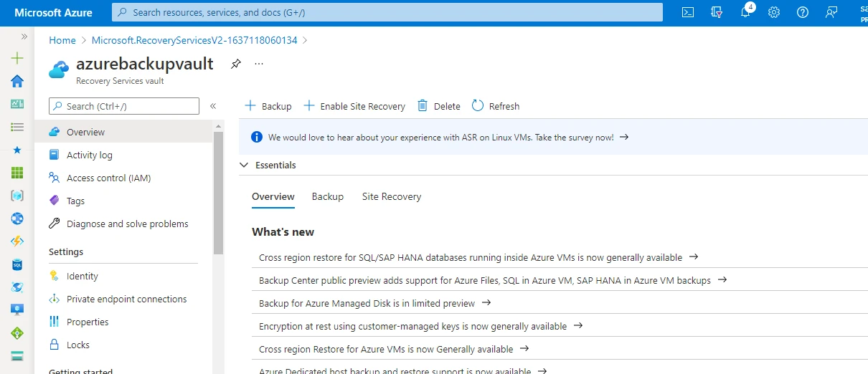Image resolution: width=868 pixels, height=374 pixels.
Task: Open Virtual machines monitor icon
Action: 17,310
